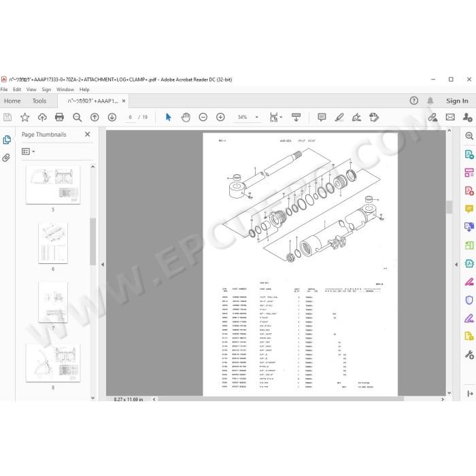This screenshot has height=476, width=476.
Task: Open the Export PDF tool in right pane
Action: pyautogui.click(x=469, y=154)
